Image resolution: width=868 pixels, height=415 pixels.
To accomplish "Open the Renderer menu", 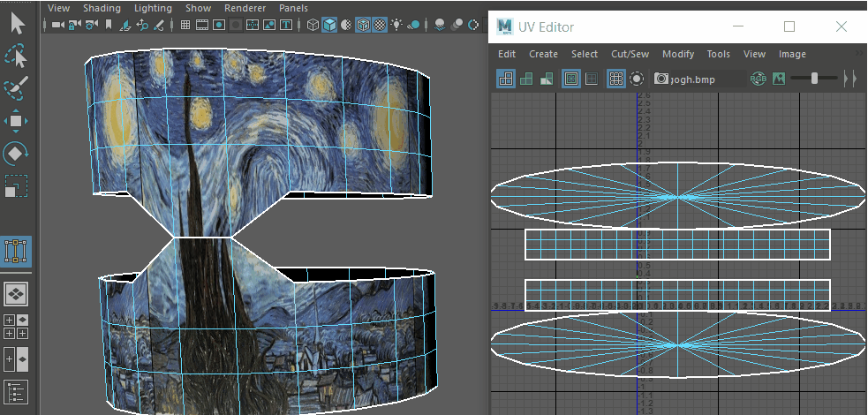I will point(245,8).
